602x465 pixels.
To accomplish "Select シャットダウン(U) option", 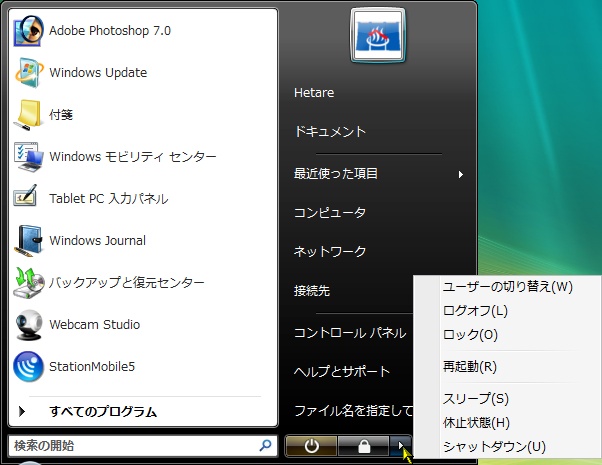I will click(x=494, y=446).
